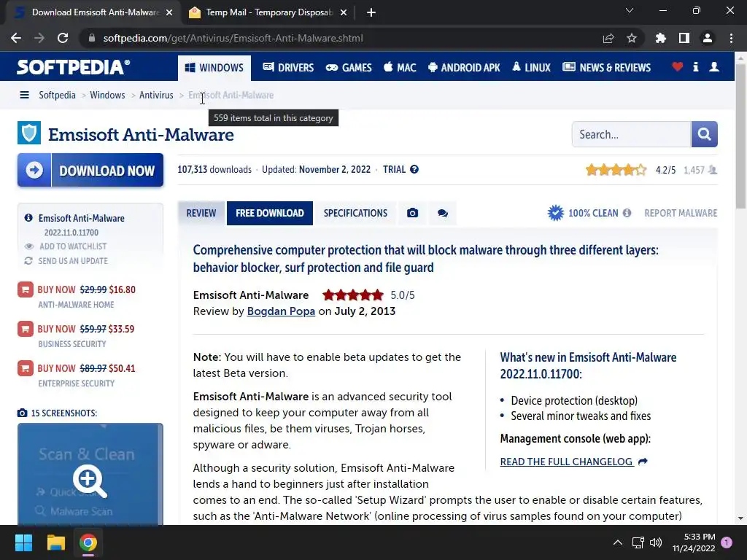This screenshot has height=560, width=747.
Task: Go to the Mac section
Action: point(400,68)
